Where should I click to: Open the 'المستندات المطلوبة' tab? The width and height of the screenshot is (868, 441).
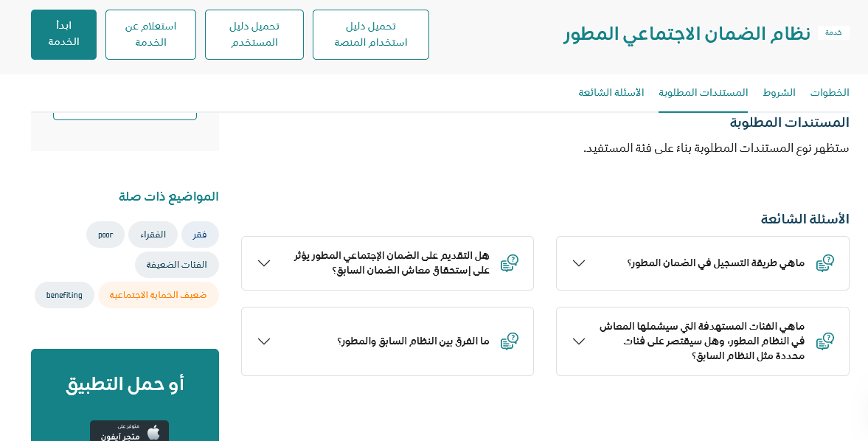pos(703,93)
